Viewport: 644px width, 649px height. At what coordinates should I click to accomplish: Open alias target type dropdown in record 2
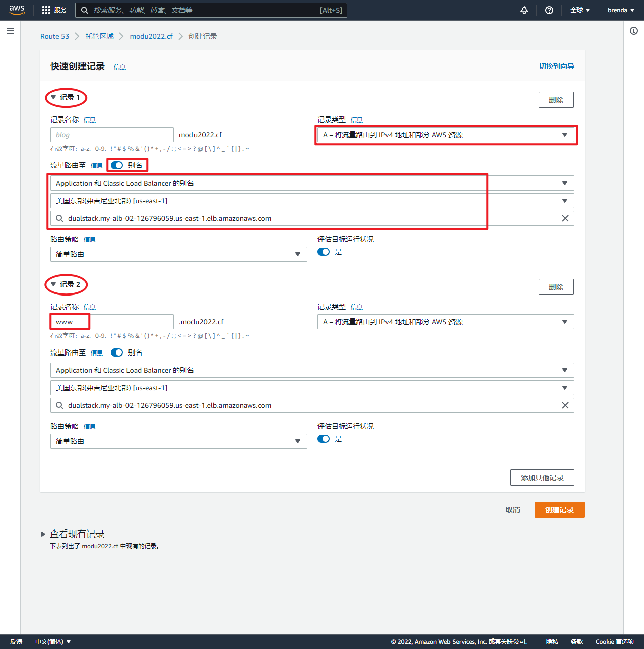tap(312, 370)
